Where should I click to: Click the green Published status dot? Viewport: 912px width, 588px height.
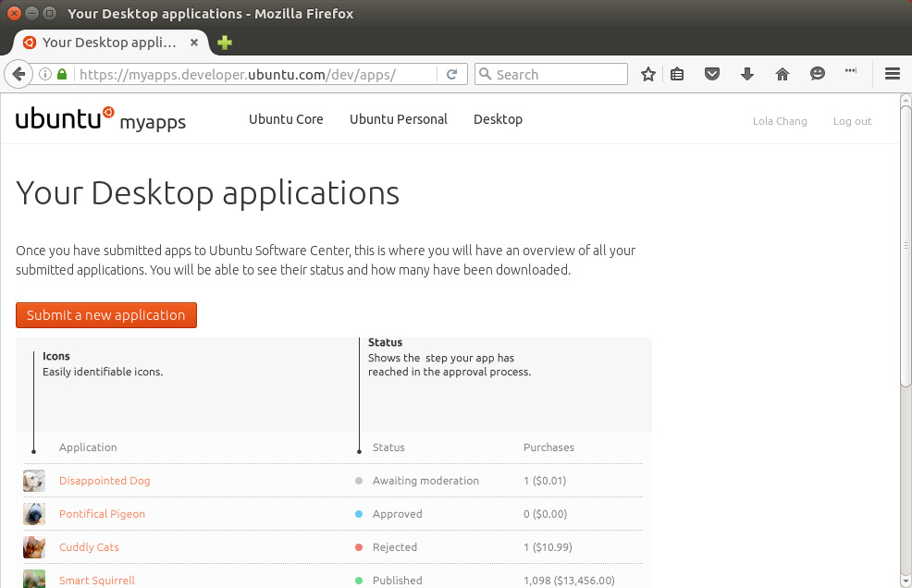coord(359,581)
